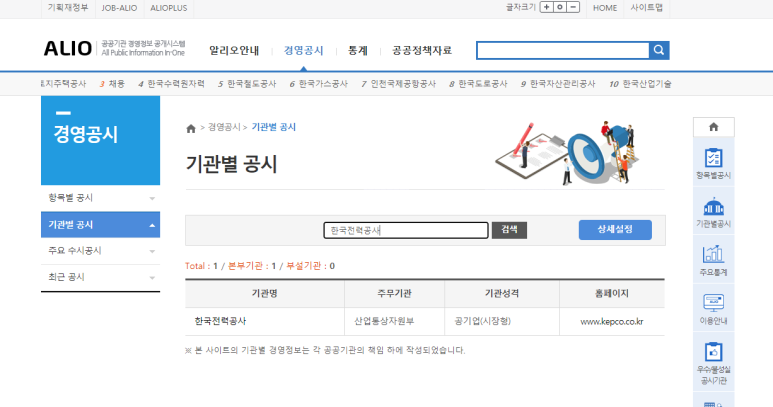Go to HOME link at top
Viewport: 773px width, 407px height.
coord(605,8)
